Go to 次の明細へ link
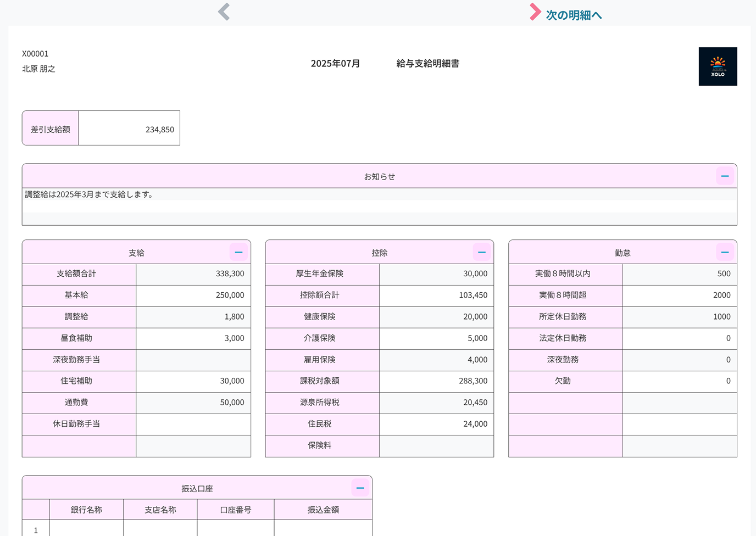Viewport: 756px width, 536px height. tap(574, 15)
